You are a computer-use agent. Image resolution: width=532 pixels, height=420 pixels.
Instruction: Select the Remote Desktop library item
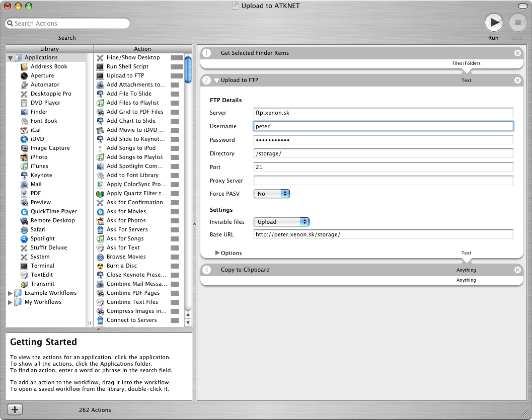click(46, 220)
